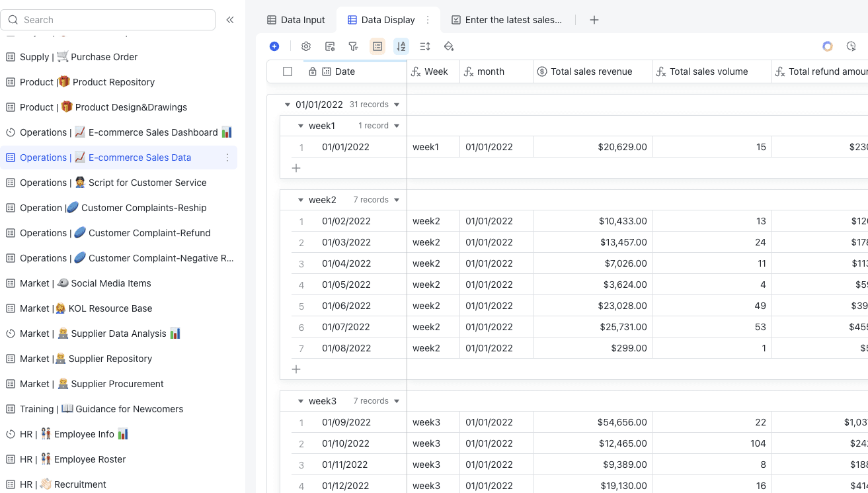Viewport: 868px width, 493px height.
Task: Click the Week column formula icon
Action: (416, 71)
